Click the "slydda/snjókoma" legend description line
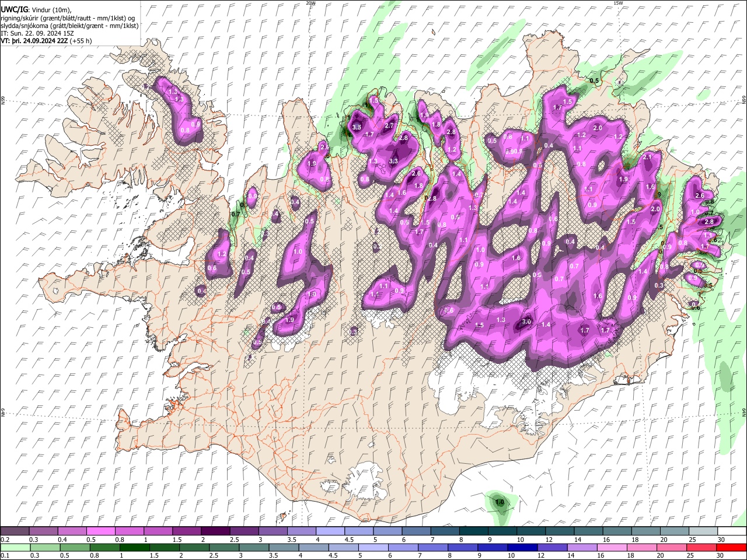 point(69,26)
